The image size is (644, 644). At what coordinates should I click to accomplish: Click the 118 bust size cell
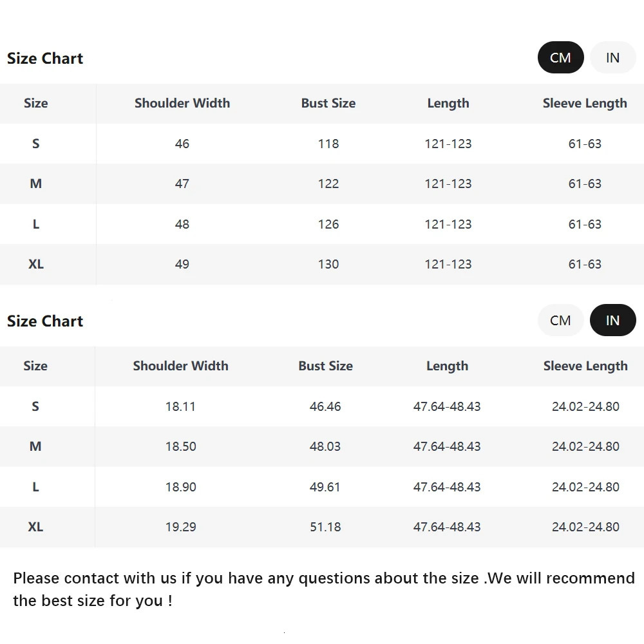pos(328,144)
